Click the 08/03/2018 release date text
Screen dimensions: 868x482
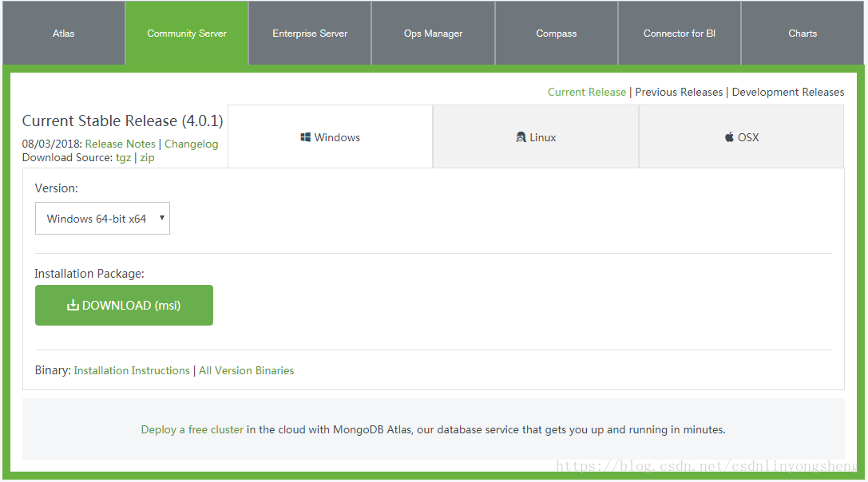coord(52,144)
